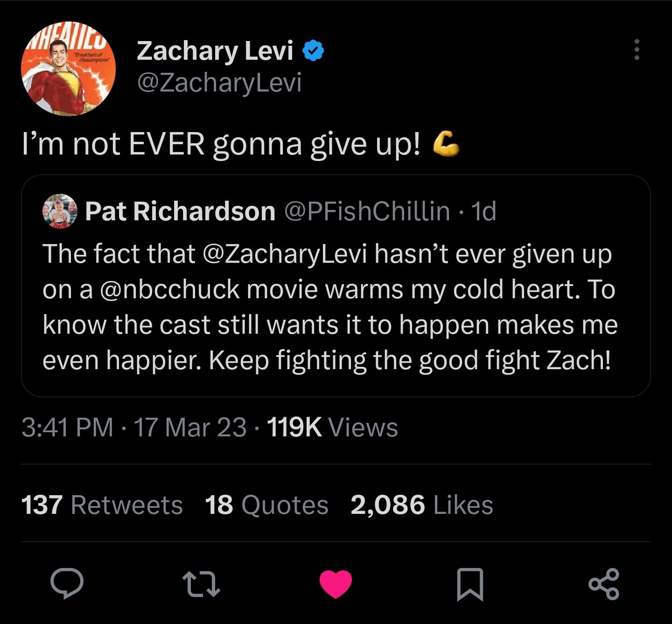Open Pat Richardson's small avatar
The image size is (672, 624).
pos(60,211)
